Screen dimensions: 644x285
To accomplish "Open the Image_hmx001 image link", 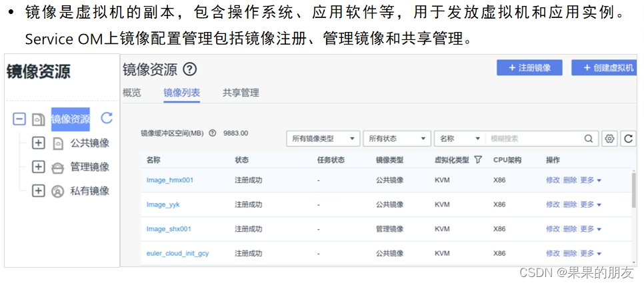I will click(169, 180).
